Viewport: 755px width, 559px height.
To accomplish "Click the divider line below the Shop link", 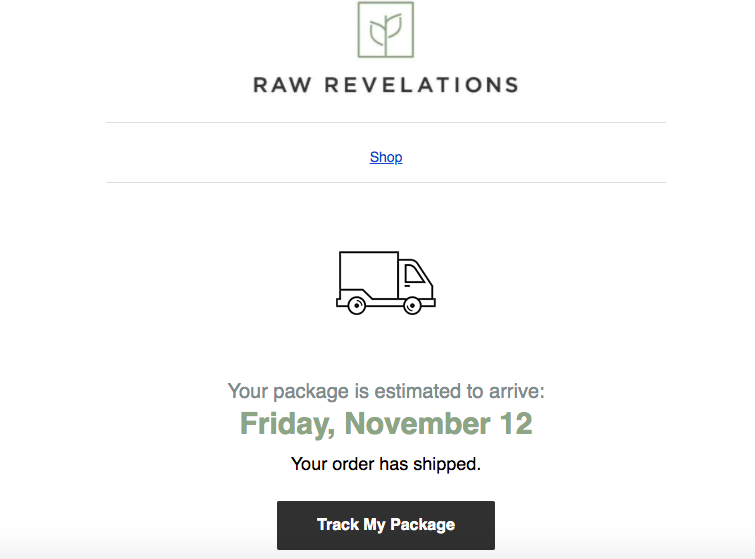I will pos(385,183).
